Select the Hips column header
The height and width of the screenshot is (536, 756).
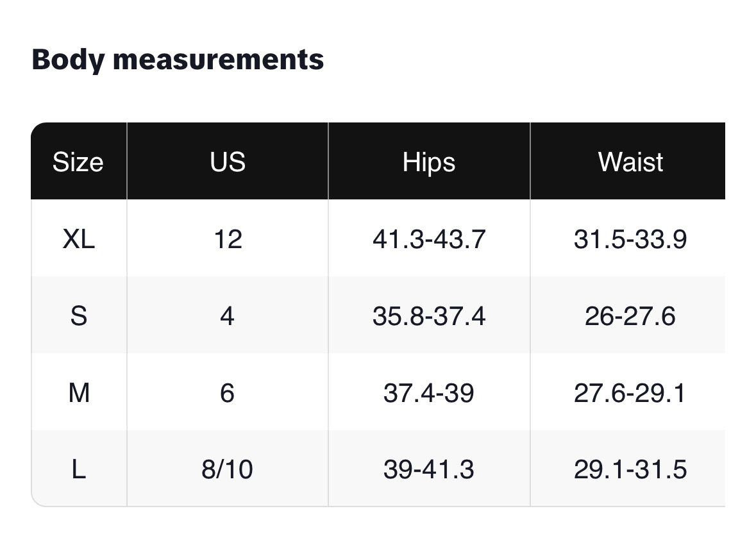click(429, 162)
